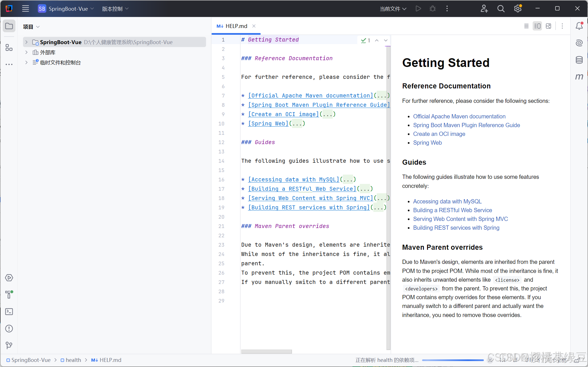
Task: Open the Project tool window folder icon
Action: [9, 26]
